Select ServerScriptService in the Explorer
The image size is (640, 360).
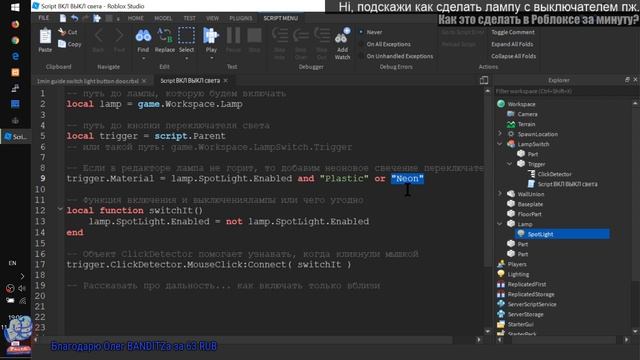pos(531,304)
